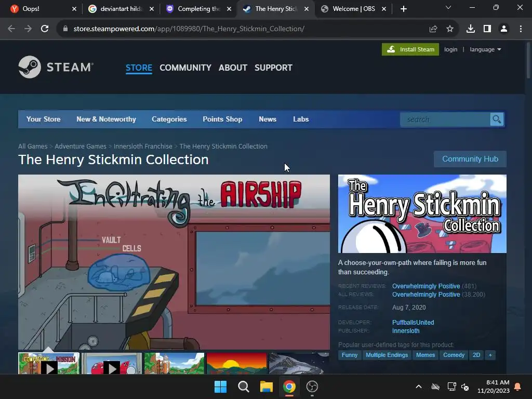Image resolution: width=532 pixels, height=399 pixels.
Task: Open Chrome profile icon
Action: pyautogui.click(x=504, y=29)
